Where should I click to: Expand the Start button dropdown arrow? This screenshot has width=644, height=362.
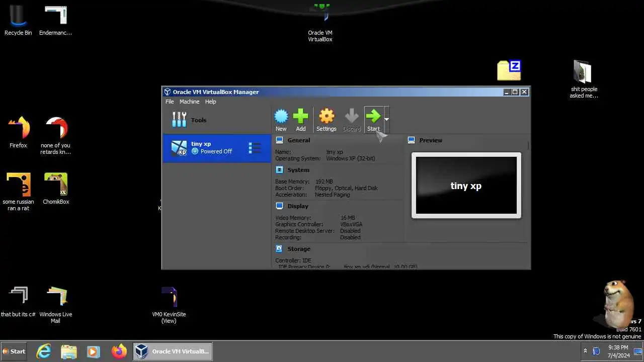coord(386,120)
